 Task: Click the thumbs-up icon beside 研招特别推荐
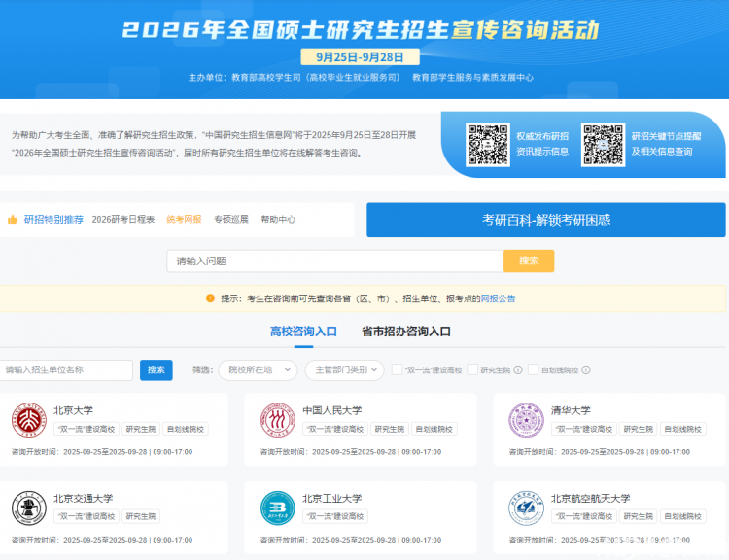13,220
